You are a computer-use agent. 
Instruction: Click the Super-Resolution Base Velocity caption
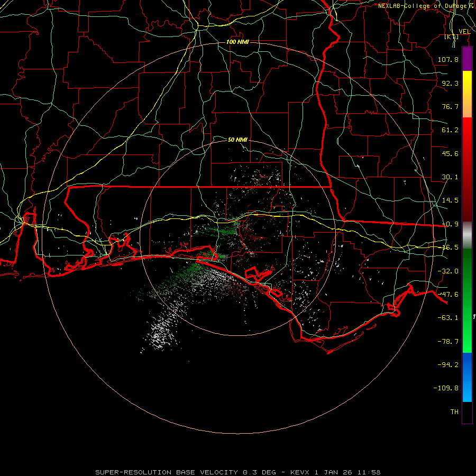point(237,472)
